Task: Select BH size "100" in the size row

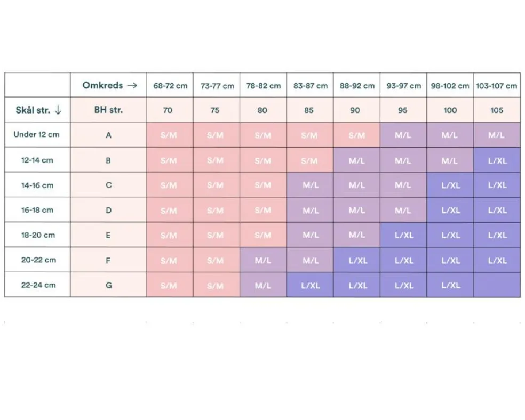Action: (x=450, y=110)
